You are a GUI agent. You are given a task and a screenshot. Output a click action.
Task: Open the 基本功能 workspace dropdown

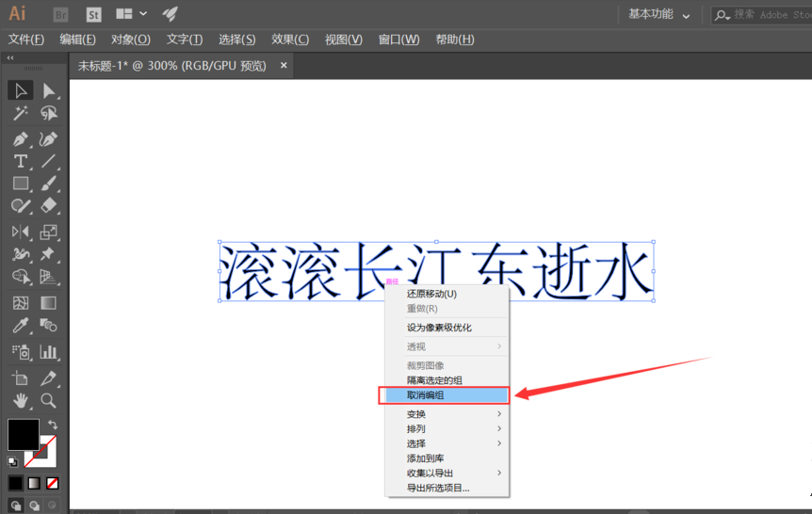[x=659, y=14]
